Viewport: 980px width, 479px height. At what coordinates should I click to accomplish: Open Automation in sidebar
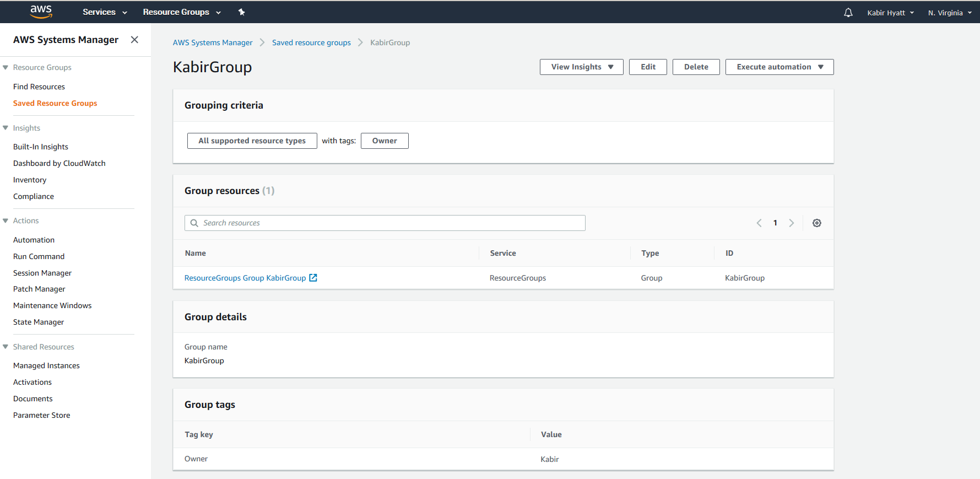coord(34,240)
